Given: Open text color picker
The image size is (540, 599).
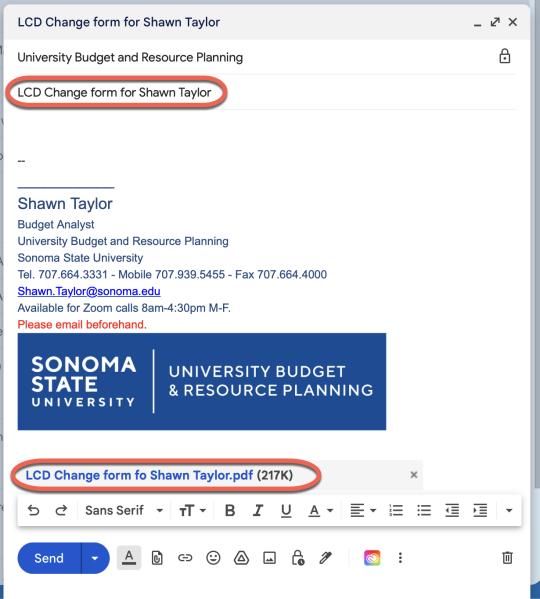Looking at the screenshot, I should [x=320, y=510].
